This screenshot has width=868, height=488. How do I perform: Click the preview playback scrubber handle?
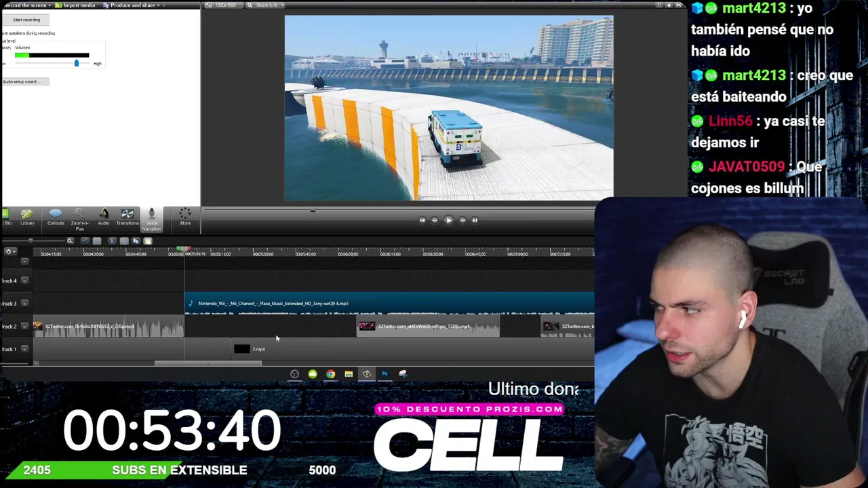(x=313, y=211)
